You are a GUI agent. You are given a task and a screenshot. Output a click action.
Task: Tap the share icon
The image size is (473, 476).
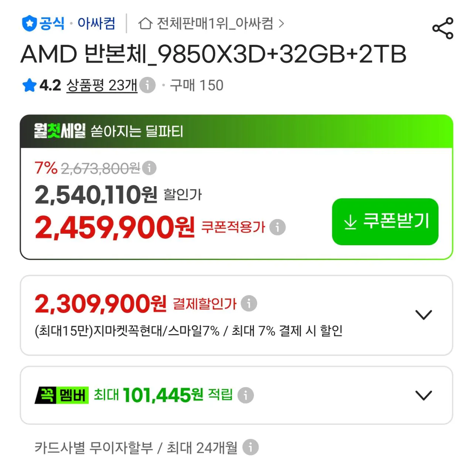(443, 28)
